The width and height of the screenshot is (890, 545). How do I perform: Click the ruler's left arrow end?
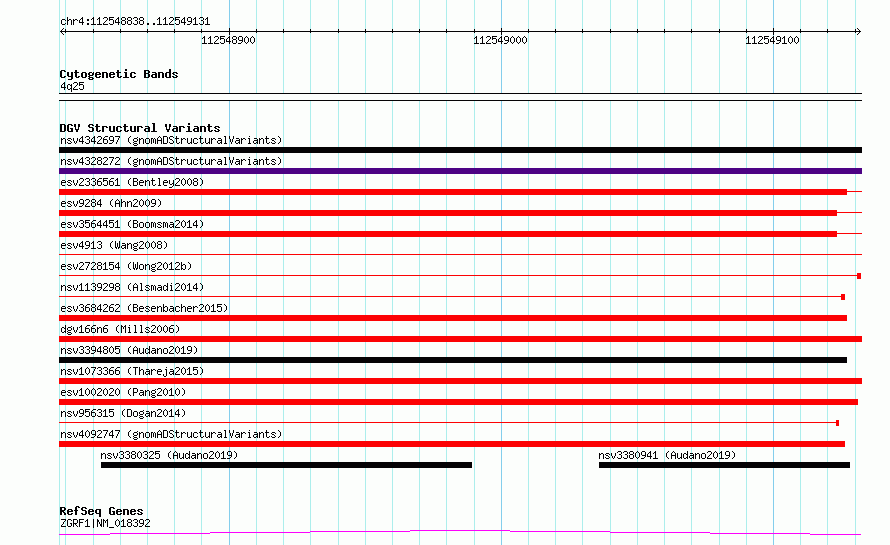(x=63, y=31)
